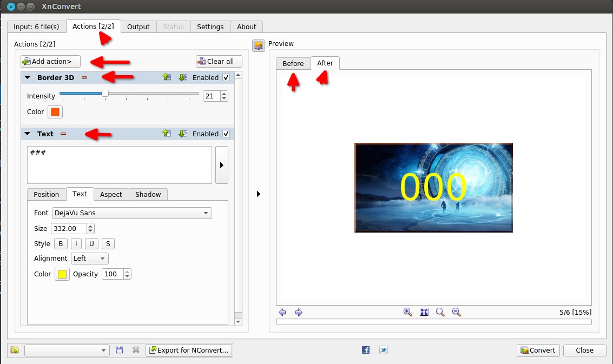Disable the Text action checkbox
613x364 pixels.
226,134
